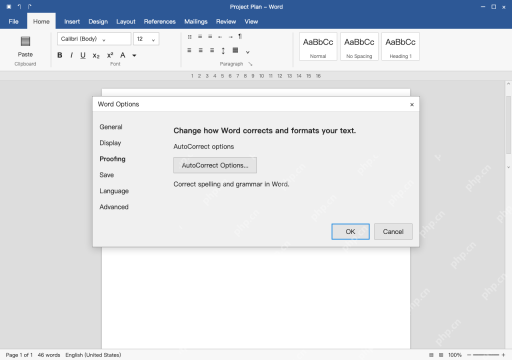Close the Word Options dialog
This screenshot has width=512, height=360.
pos(412,105)
